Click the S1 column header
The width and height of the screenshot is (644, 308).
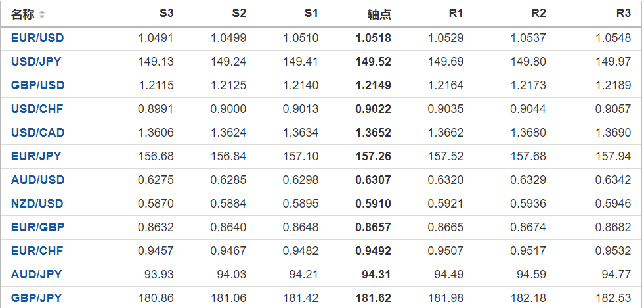tap(311, 14)
